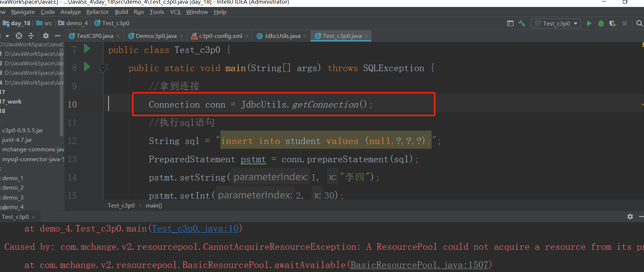The height and width of the screenshot is (272, 644).
Task: Click getConnection call on line 10
Action: 325,105
